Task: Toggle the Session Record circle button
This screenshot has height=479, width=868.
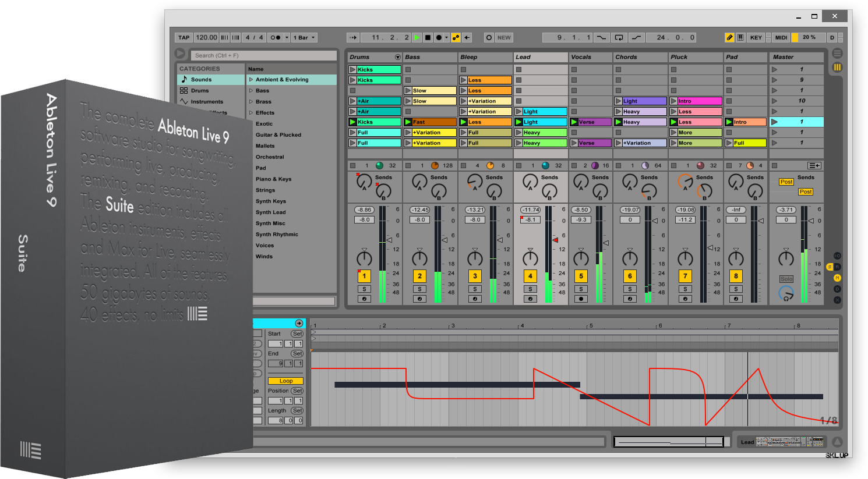Action: [489, 37]
